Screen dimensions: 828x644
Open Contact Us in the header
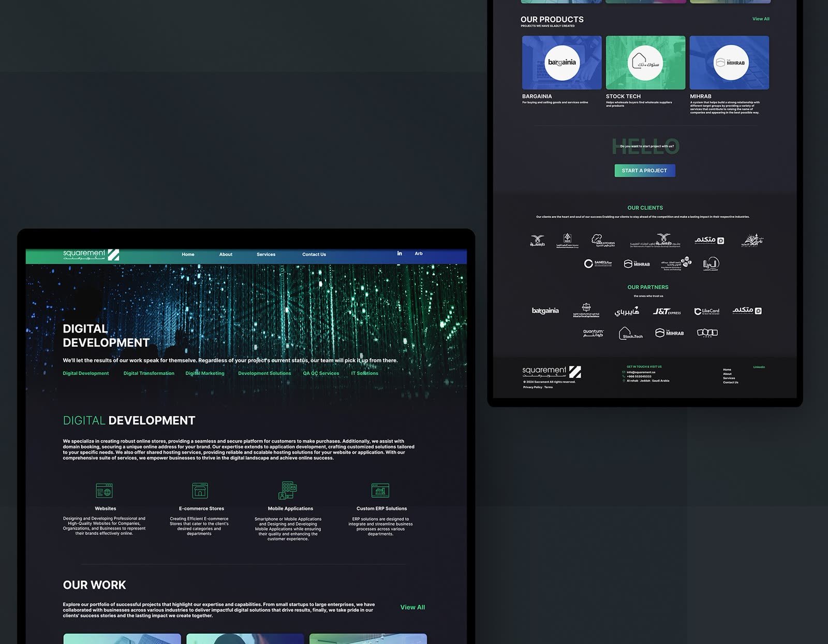tap(314, 254)
